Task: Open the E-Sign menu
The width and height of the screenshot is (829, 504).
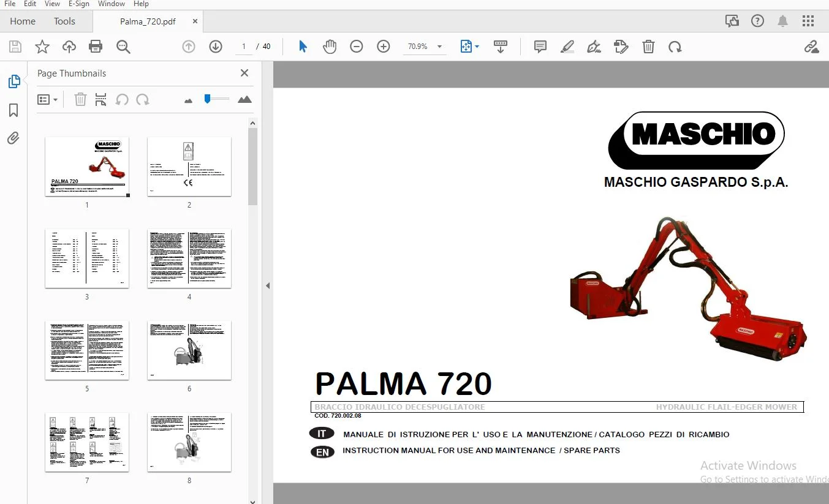Action: (79, 4)
